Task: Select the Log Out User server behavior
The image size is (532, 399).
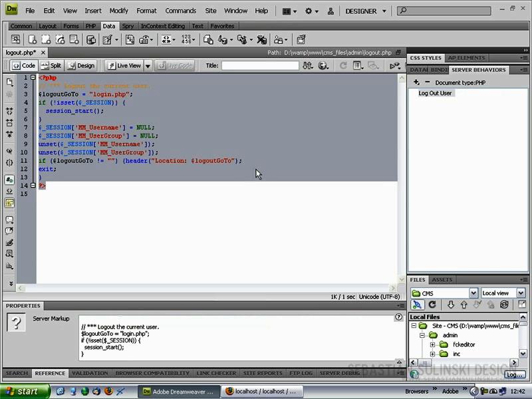Action: 435,93
